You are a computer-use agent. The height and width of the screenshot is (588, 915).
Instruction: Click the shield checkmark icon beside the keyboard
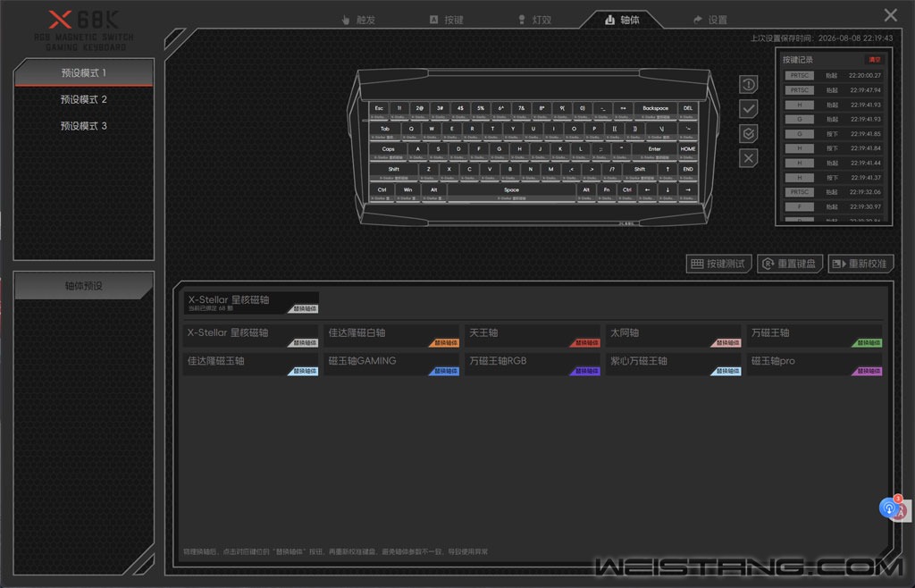(x=748, y=133)
